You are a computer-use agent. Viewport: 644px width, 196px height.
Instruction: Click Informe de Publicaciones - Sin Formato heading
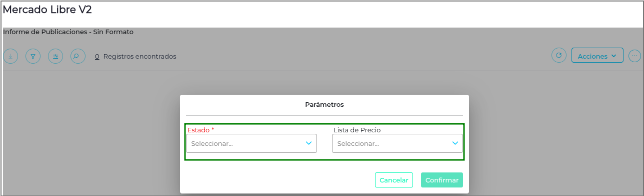(68, 32)
